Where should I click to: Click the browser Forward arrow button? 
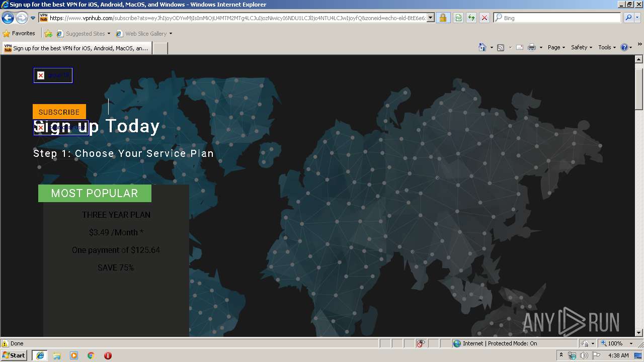(x=22, y=18)
